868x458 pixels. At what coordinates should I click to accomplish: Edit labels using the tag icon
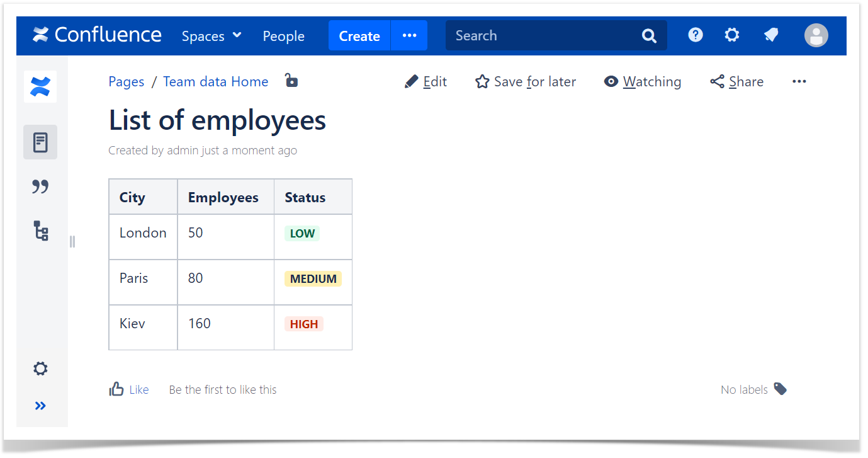[x=780, y=389]
